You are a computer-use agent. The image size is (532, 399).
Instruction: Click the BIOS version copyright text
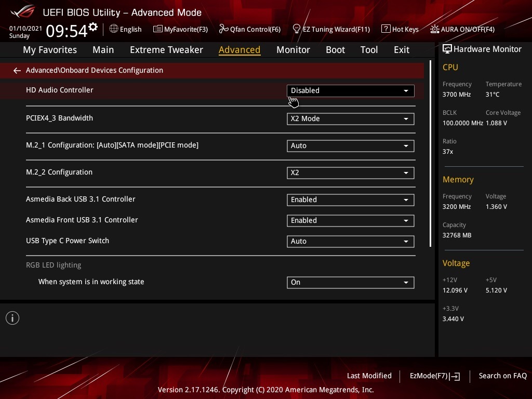point(265,390)
